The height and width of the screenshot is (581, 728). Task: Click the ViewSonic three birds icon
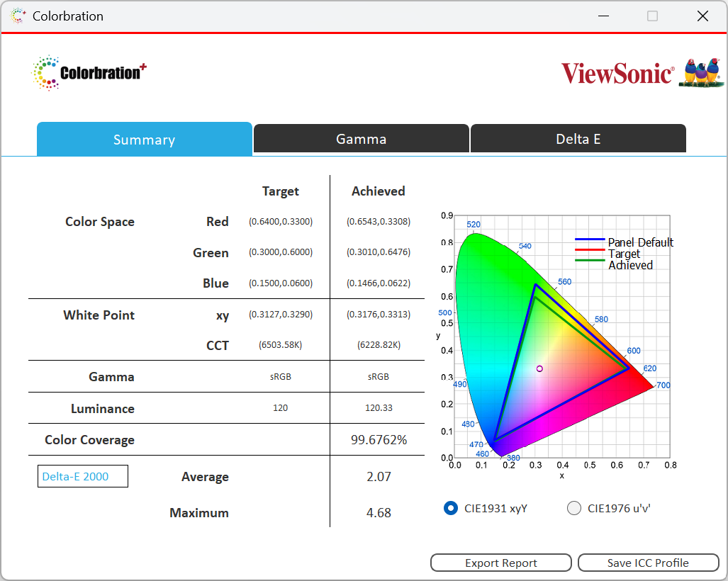pyautogui.click(x=701, y=73)
